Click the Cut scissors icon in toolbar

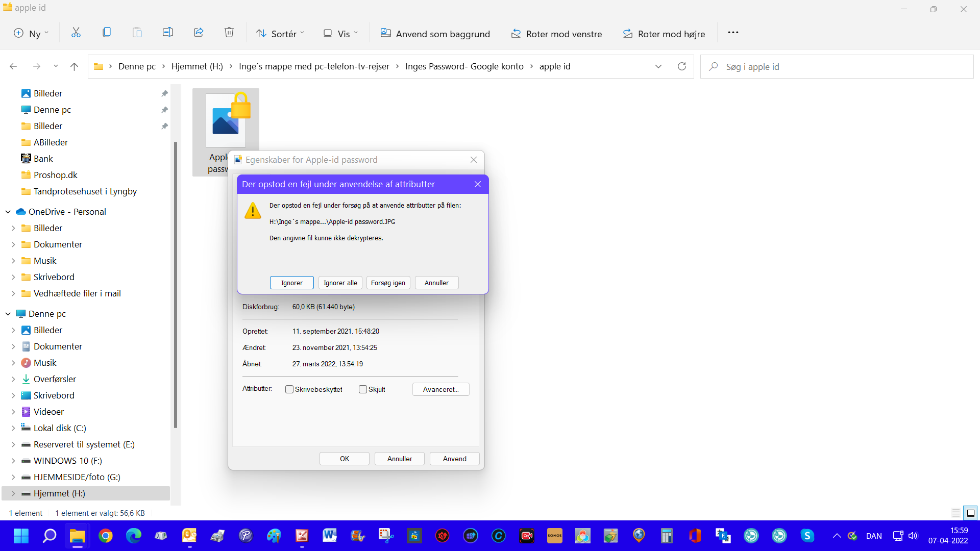(x=76, y=33)
